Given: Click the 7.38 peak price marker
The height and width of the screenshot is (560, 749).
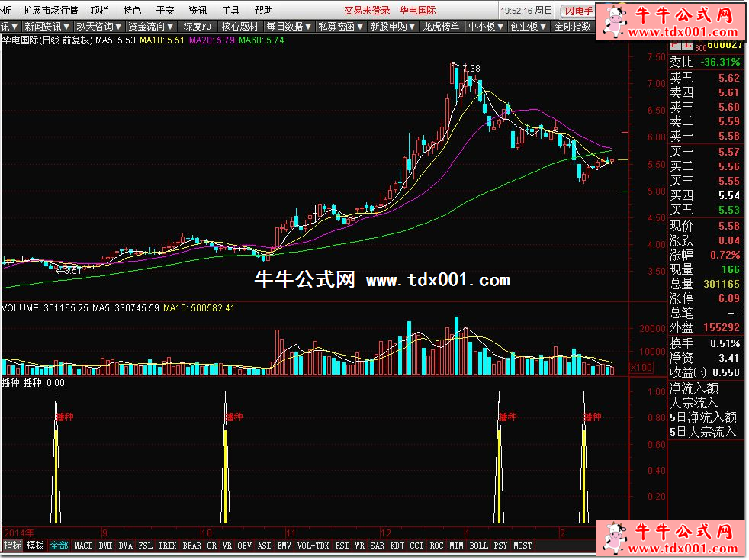Looking at the screenshot, I should [471, 69].
